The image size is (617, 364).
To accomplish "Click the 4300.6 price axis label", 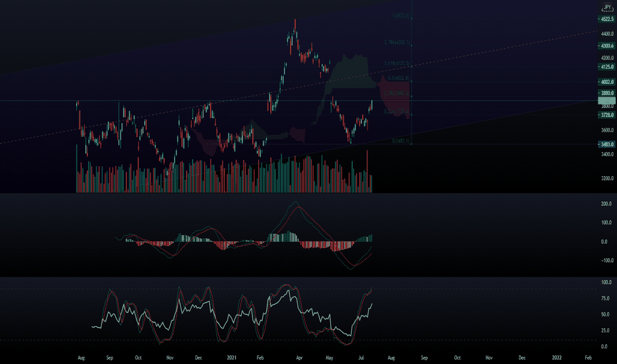I will tap(607, 46).
